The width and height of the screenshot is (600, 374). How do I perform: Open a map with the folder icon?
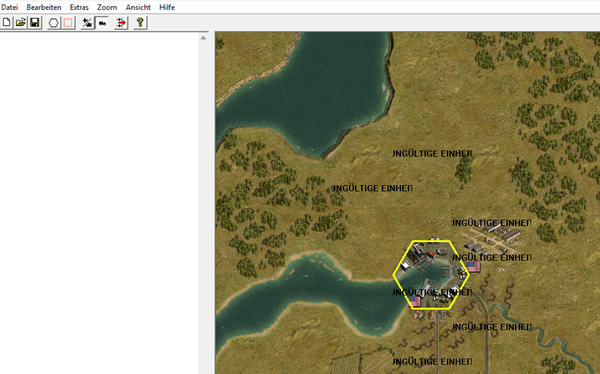21,23
